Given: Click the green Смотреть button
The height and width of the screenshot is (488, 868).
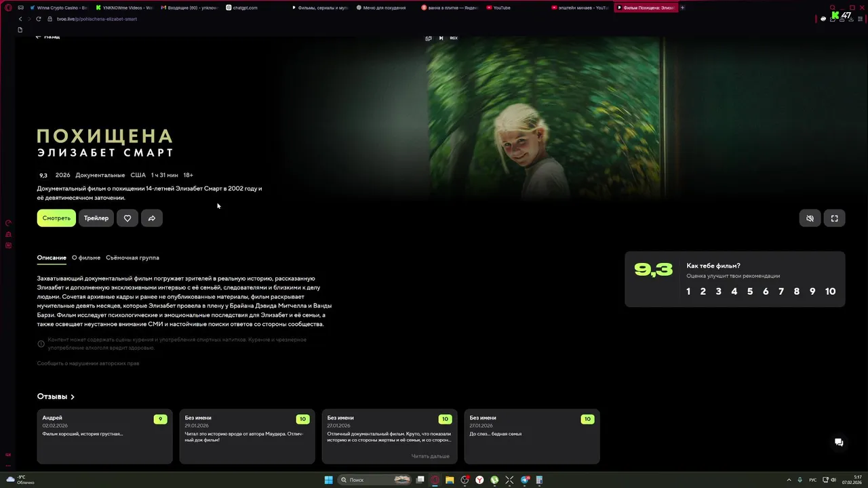Looking at the screenshot, I should tap(56, 218).
